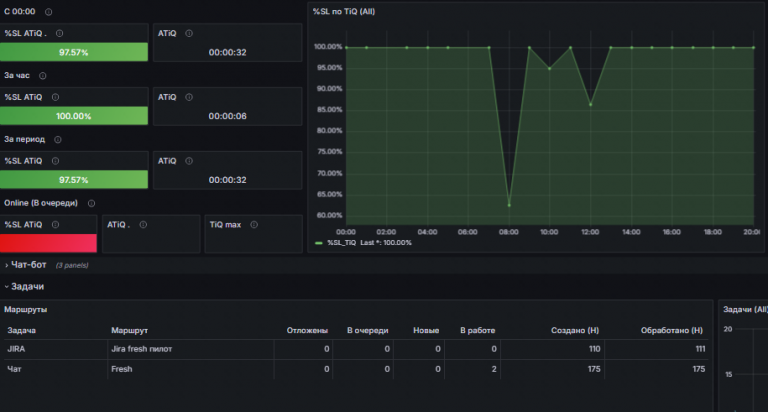Click info icon of %SL ATiQ in С 00:00 section

pyautogui.click(x=59, y=33)
